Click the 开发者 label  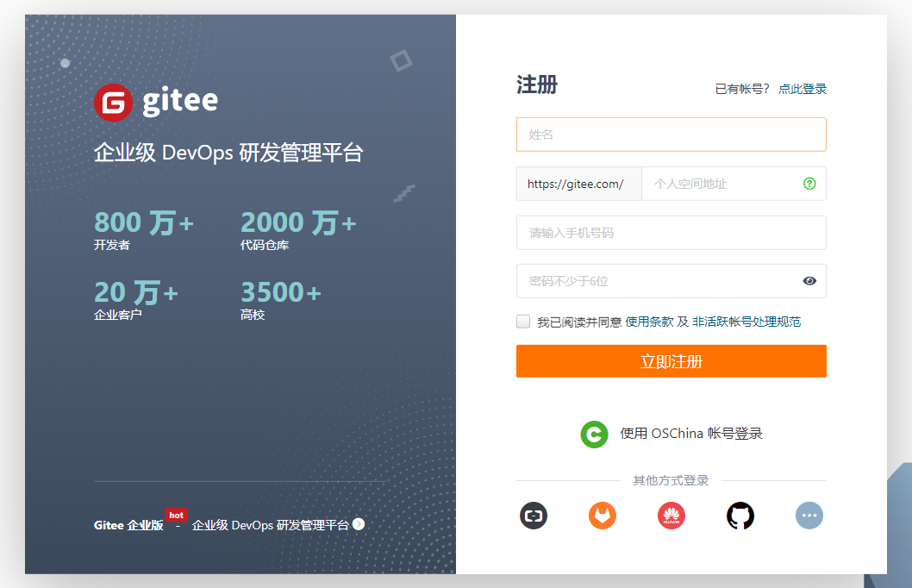[112, 245]
